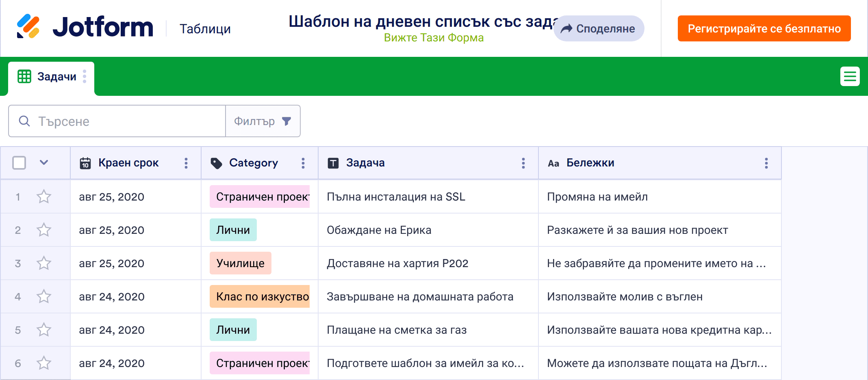Toggle the star on row 6

point(44,363)
